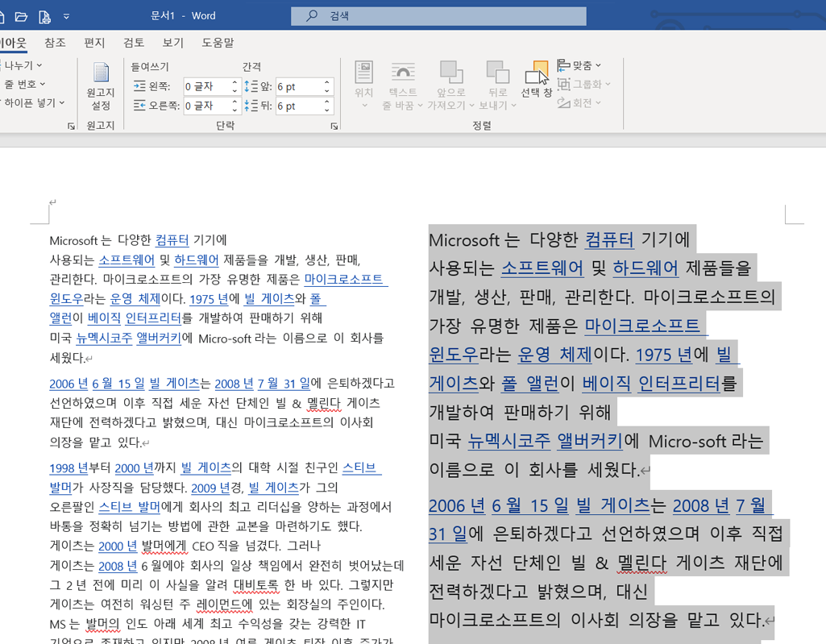The height and width of the screenshot is (644, 826).
Task: Open the 단락 paragraph dialog launcher
Action: tap(334, 126)
